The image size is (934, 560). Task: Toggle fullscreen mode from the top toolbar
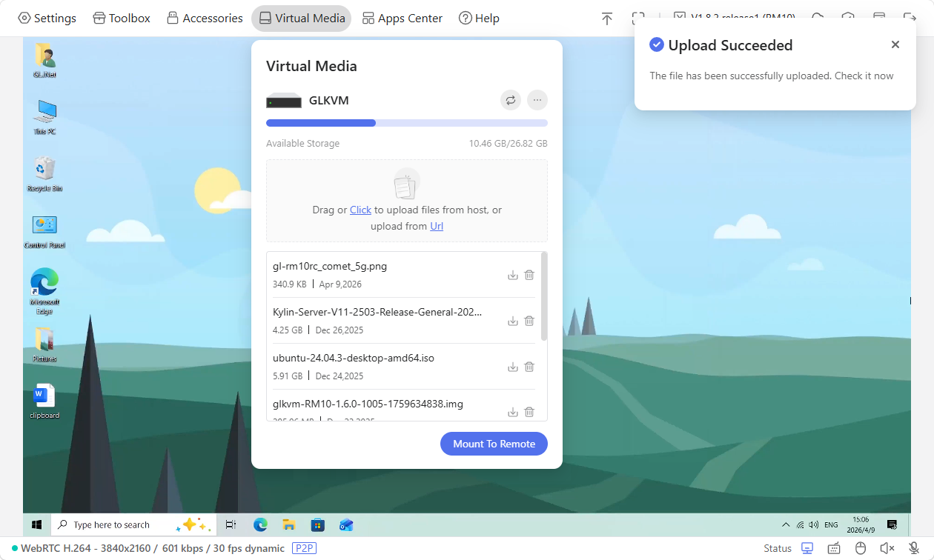tap(637, 18)
